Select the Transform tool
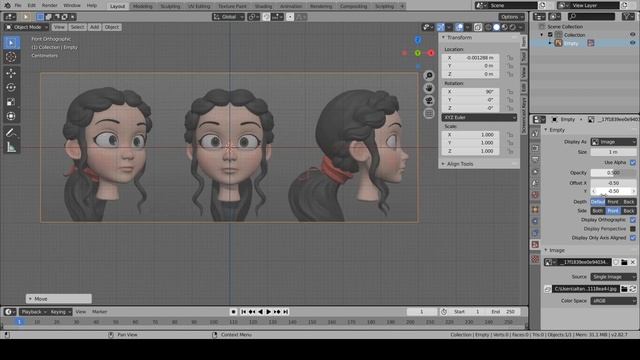Viewport: 640px width, 360px height. click(11, 116)
